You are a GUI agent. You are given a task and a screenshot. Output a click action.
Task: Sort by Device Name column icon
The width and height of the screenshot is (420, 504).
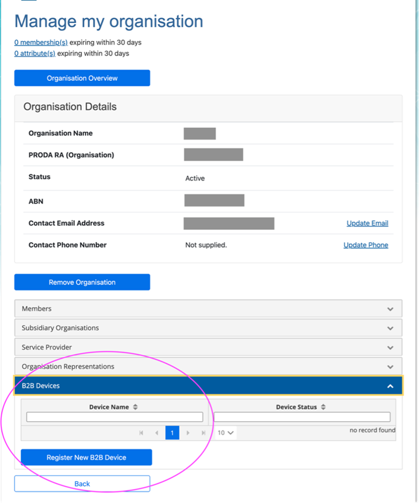[135, 407]
